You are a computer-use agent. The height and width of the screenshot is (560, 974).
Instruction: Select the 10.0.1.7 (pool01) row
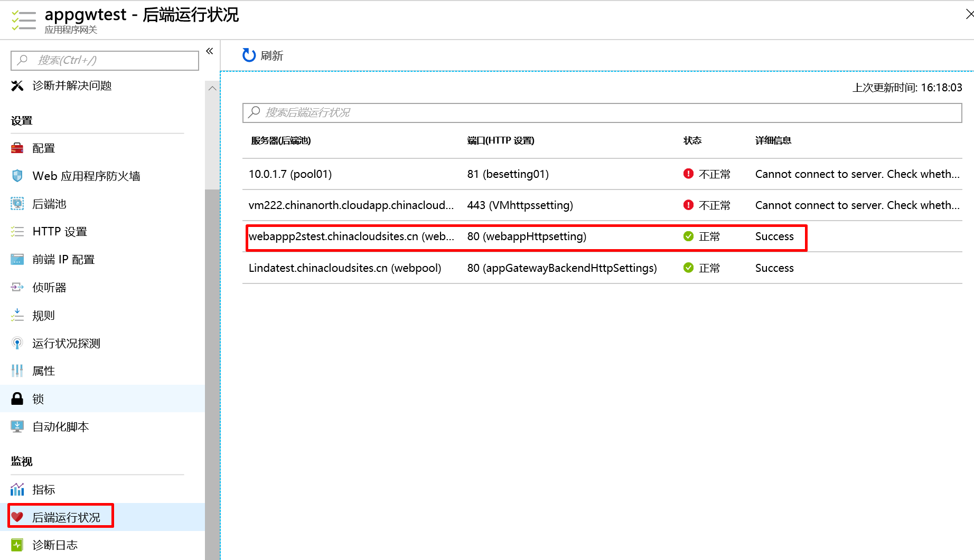[290, 174]
